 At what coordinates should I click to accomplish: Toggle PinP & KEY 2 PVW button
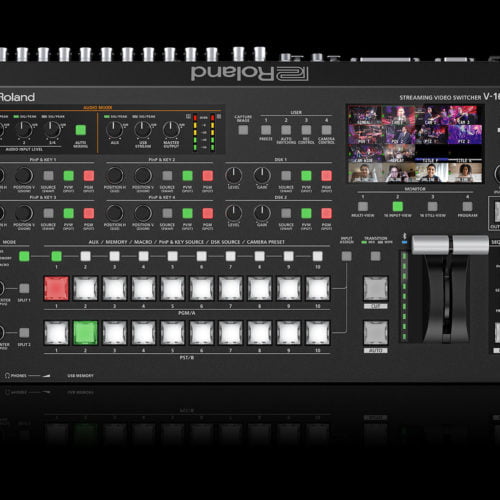[x=188, y=176]
